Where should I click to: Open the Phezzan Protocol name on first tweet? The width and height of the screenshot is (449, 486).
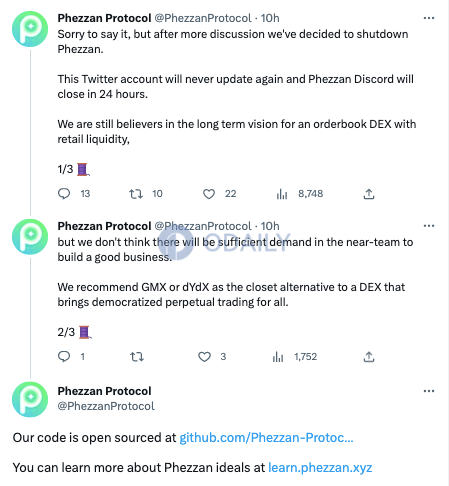point(104,18)
